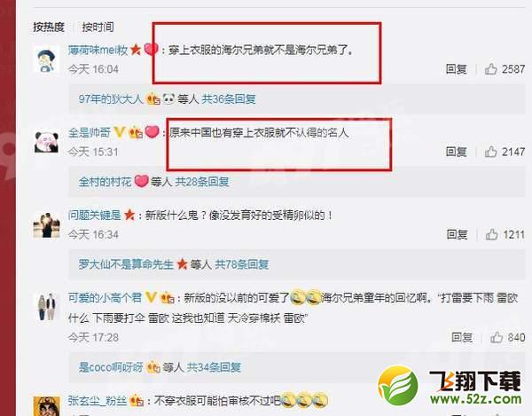
Task: Reply to 薄荷味mei枚's comment via 回复
Action: (x=457, y=69)
